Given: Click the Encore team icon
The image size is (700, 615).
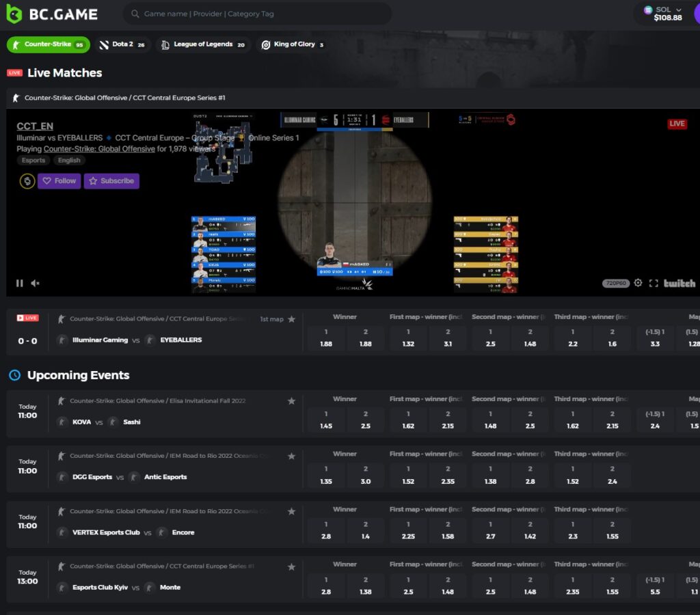Looking at the screenshot, I should click(x=161, y=532).
